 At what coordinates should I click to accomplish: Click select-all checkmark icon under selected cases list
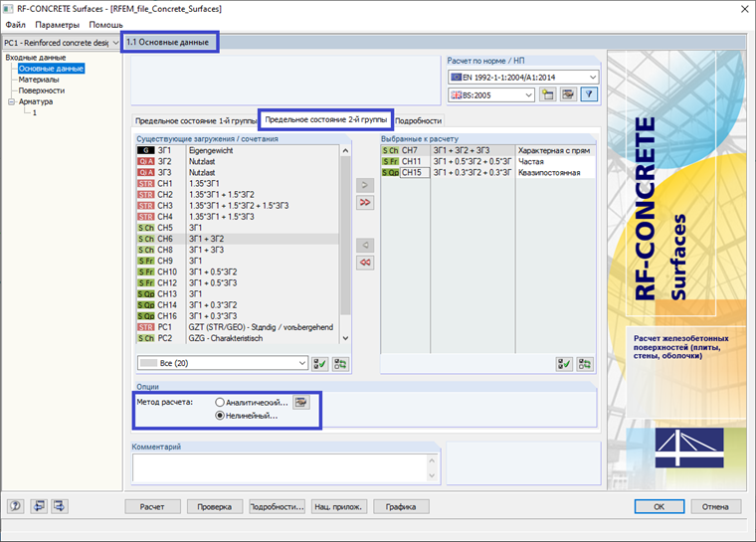click(564, 364)
